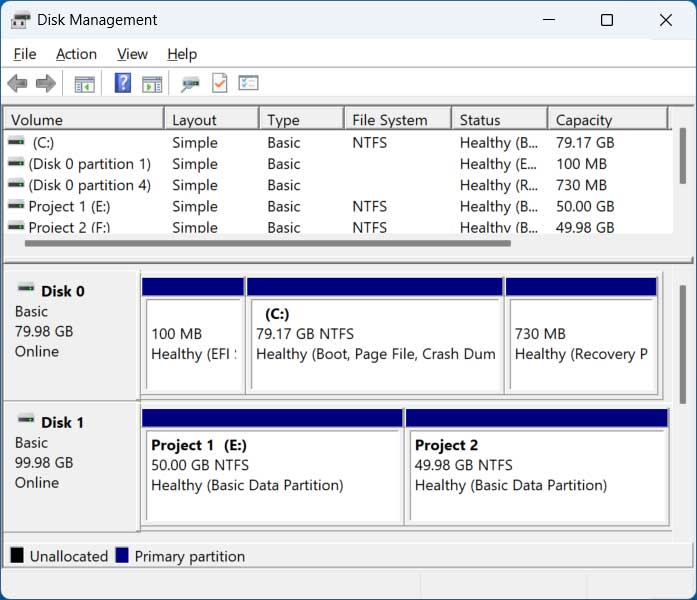Click 50.00 GB capacity cell

click(585, 207)
